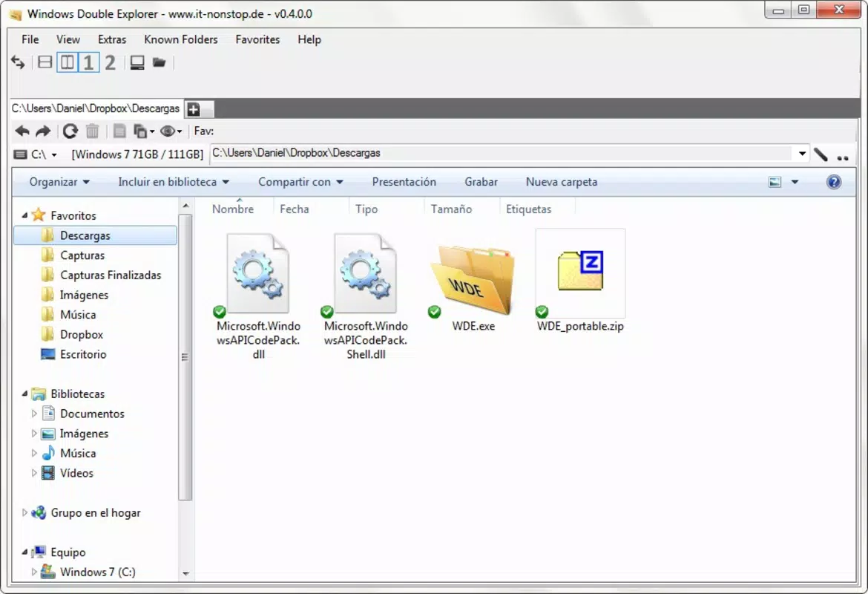Select the C:\Users\Daniel\Dropbox\Descargas tab
The width and height of the screenshot is (868, 594).
[96, 108]
